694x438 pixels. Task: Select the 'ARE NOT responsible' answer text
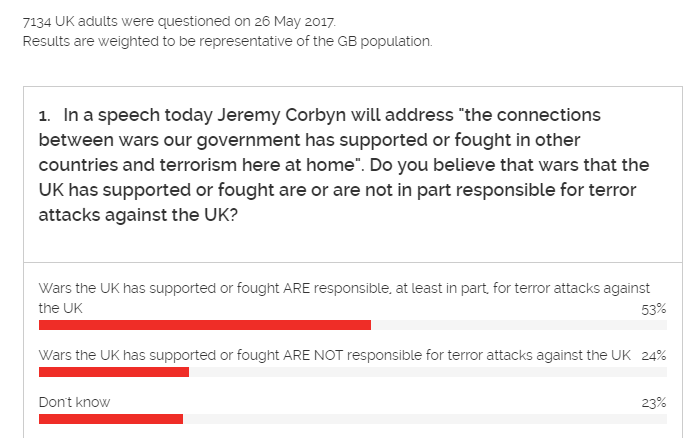pos(334,355)
